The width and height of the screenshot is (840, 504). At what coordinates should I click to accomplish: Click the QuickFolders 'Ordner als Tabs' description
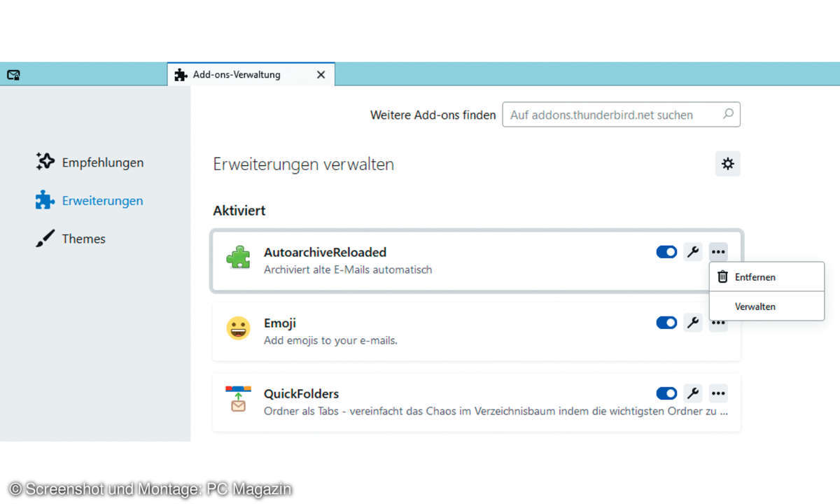[x=496, y=412]
